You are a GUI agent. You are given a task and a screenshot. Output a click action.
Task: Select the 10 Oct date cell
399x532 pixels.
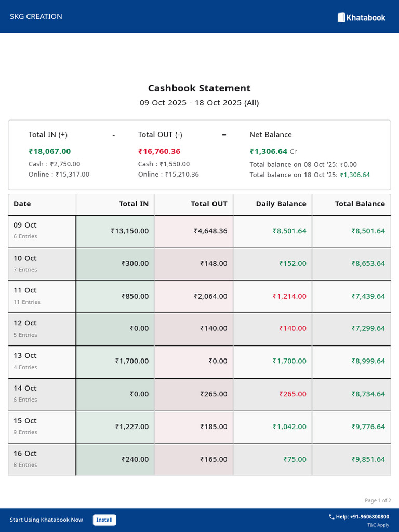click(x=42, y=264)
